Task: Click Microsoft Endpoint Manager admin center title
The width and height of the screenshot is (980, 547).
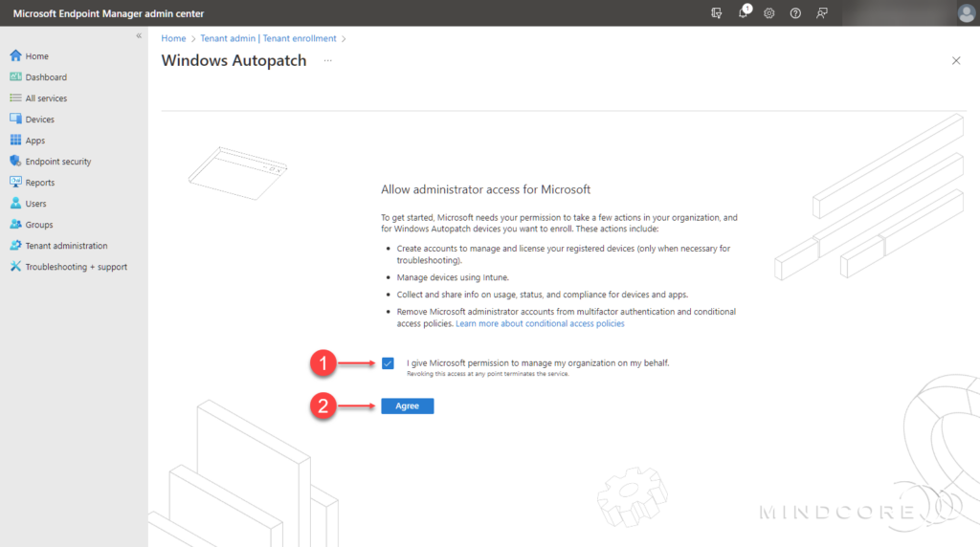Action: pos(108,13)
